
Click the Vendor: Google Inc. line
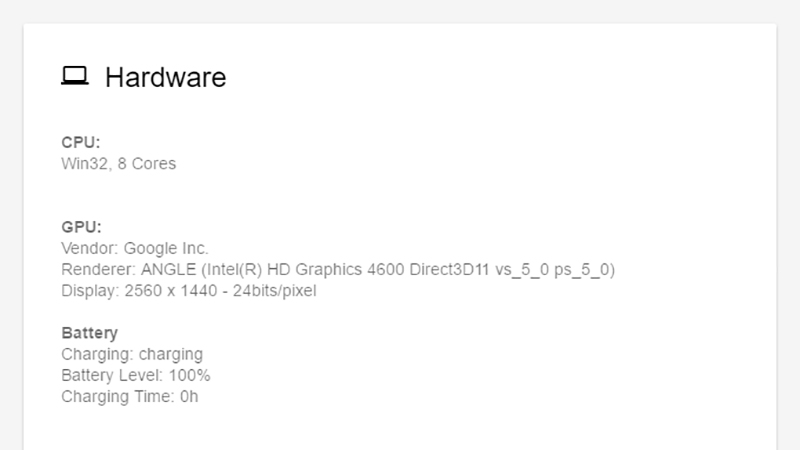[135, 248]
